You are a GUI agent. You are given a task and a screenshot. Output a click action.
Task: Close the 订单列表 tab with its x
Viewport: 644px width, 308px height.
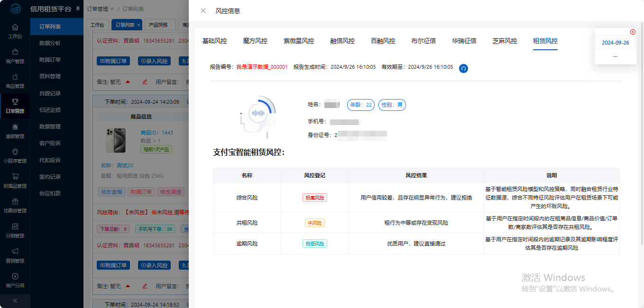(138, 25)
